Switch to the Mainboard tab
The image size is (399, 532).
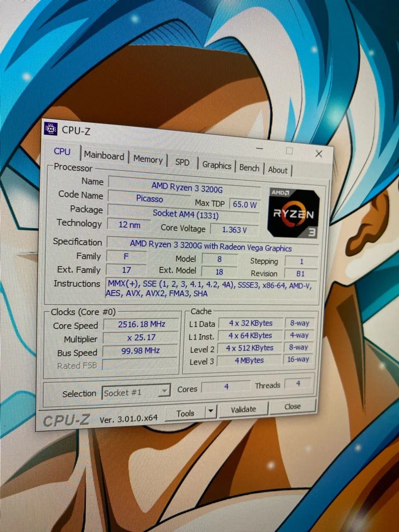point(104,155)
